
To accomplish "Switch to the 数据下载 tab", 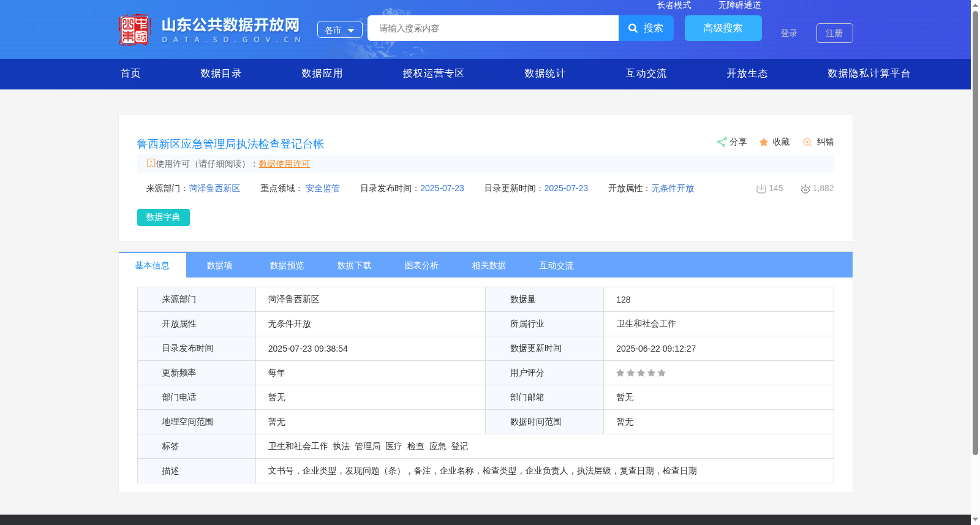I will tap(354, 265).
